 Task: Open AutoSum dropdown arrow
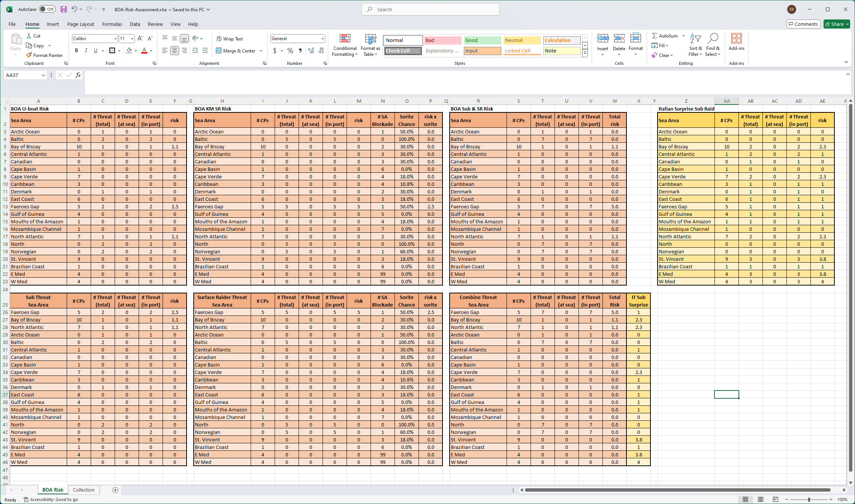tap(683, 36)
